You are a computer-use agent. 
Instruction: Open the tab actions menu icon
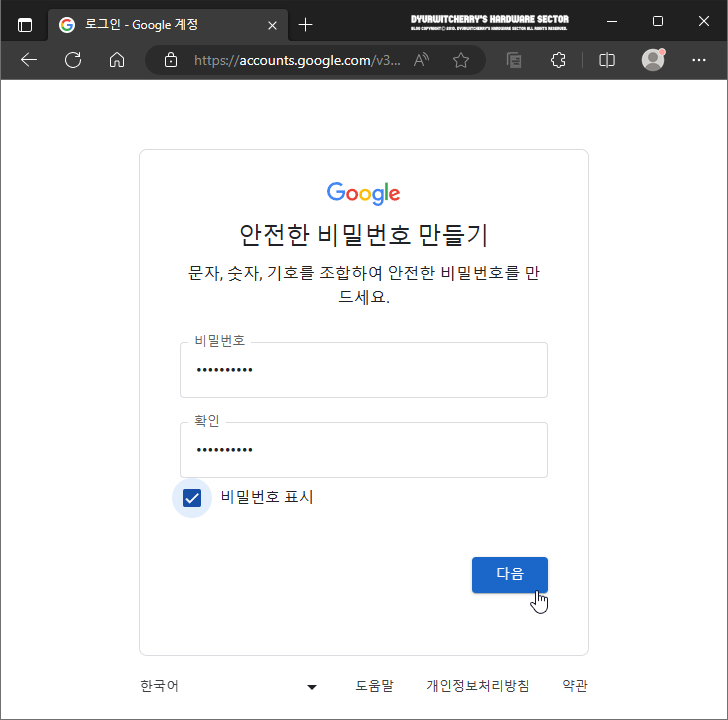click(25, 25)
